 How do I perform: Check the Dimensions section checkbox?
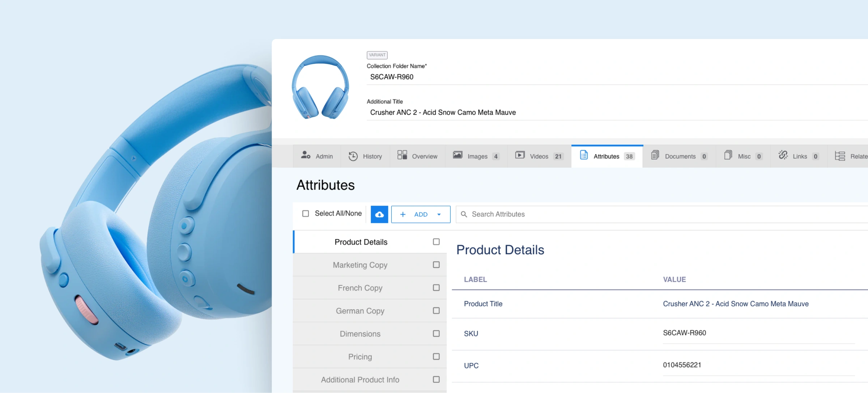click(436, 334)
